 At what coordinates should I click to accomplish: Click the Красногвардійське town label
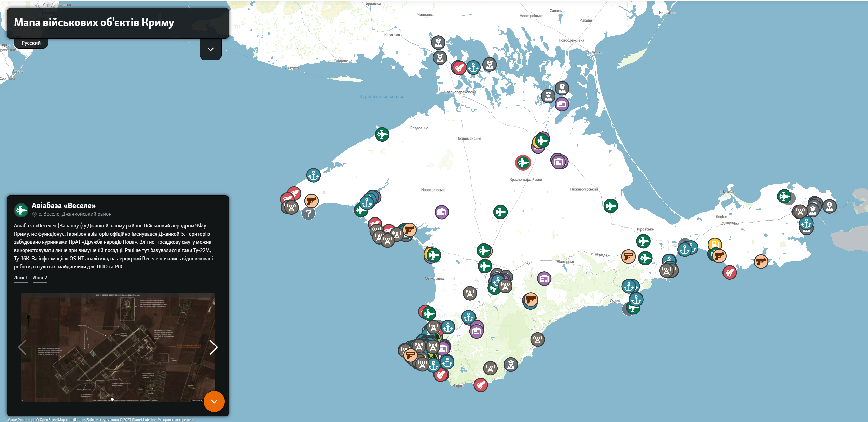pos(525,180)
